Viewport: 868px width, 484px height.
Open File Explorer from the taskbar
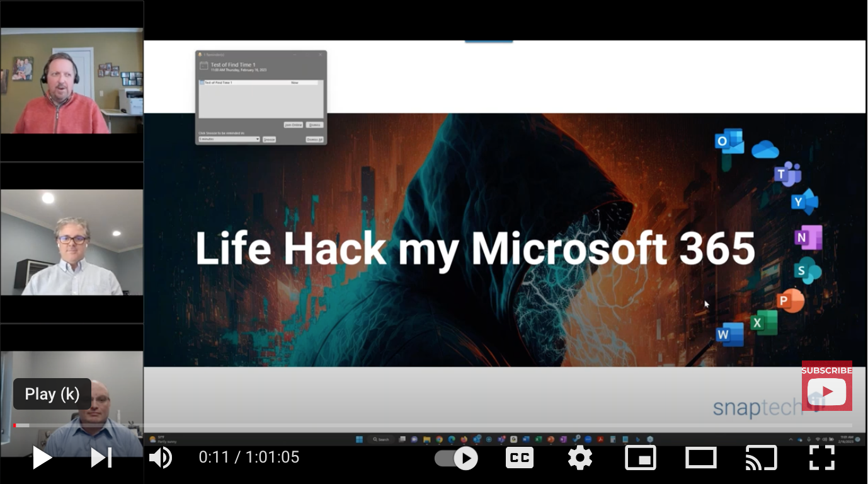pos(426,439)
